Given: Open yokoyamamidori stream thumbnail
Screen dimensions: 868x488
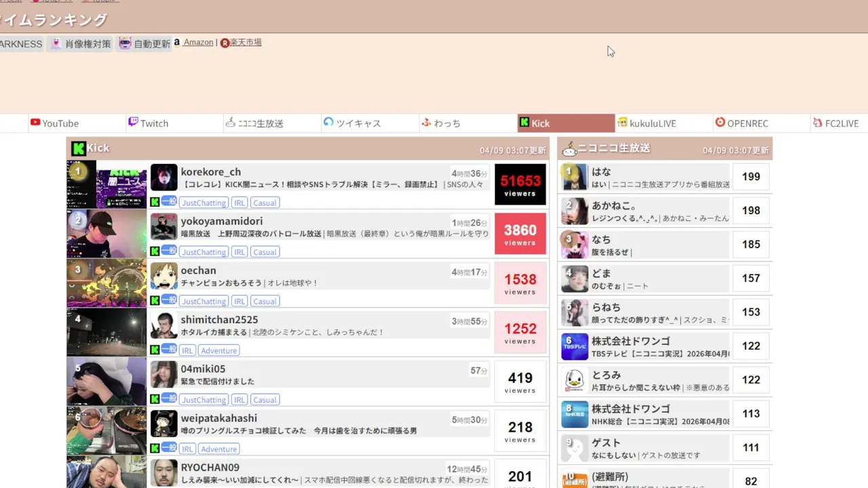Looking at the screenshot, I should click(x=106, y=234).
